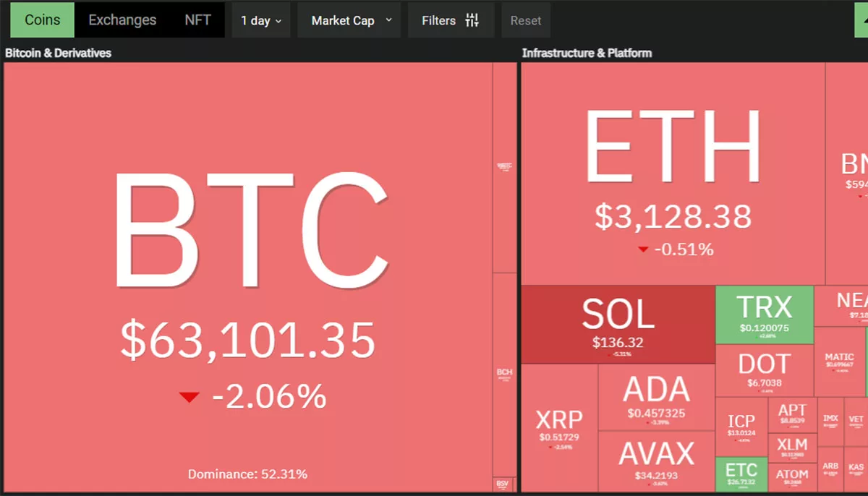
Task: Choose the ADA tile
Action: (656, 397)
